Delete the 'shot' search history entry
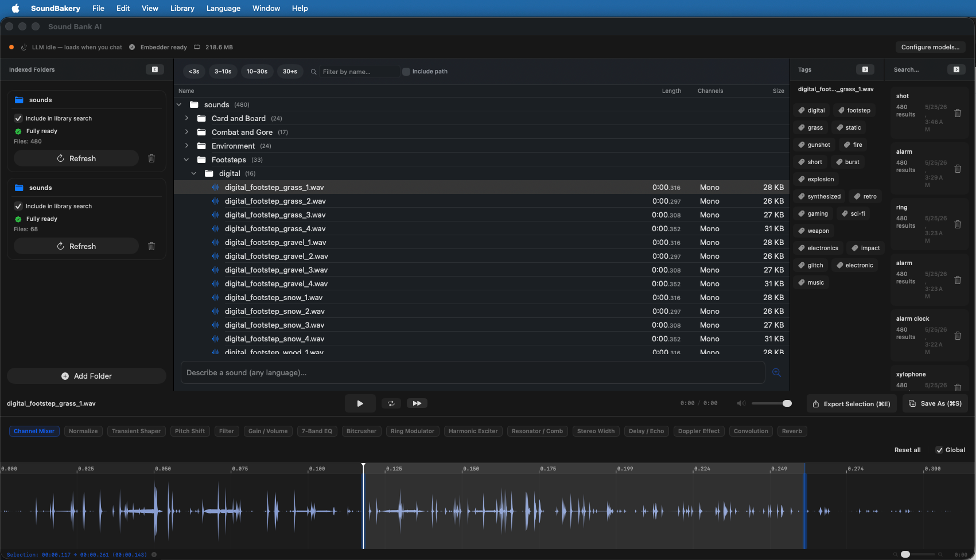 point(958,113)
